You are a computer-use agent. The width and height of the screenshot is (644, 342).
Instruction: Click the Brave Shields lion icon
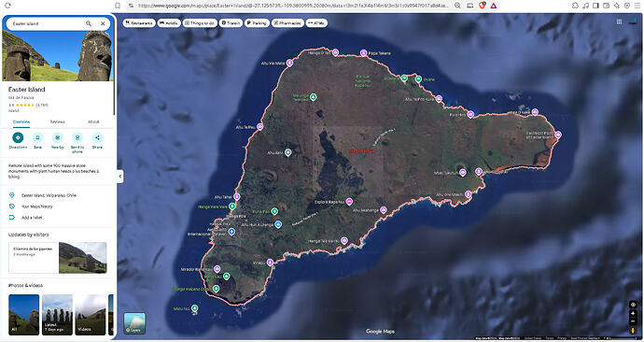[x=483, y=6]
